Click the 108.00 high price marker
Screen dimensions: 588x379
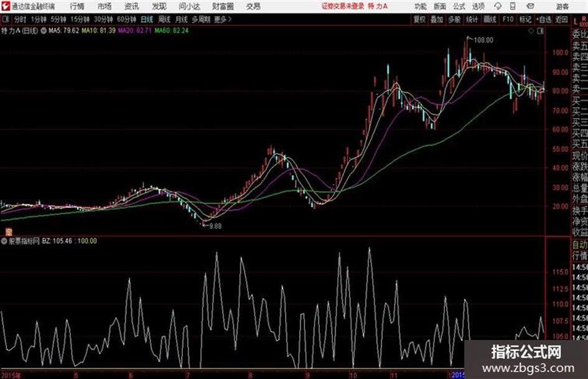coord(483,40)
